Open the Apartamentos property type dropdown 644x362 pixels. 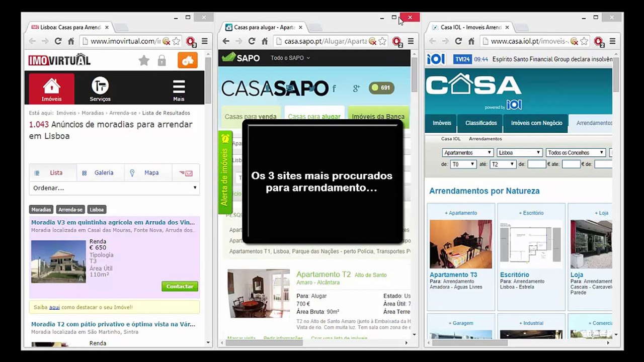(467, 152)
